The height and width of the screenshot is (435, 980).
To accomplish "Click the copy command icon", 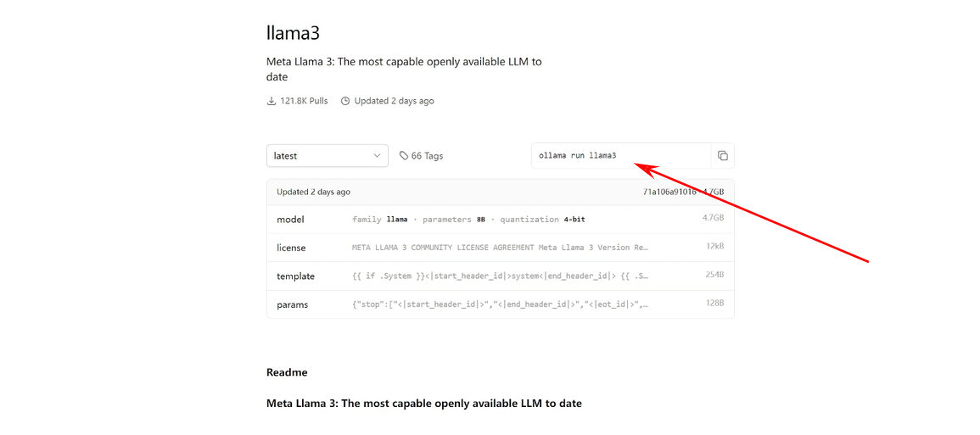I will pyautogui.click(x=722, y=156).
